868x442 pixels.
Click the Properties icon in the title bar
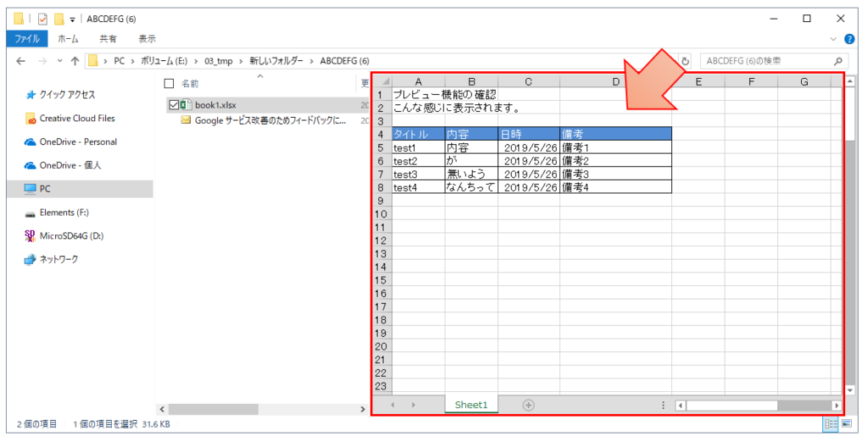[42, 19]
